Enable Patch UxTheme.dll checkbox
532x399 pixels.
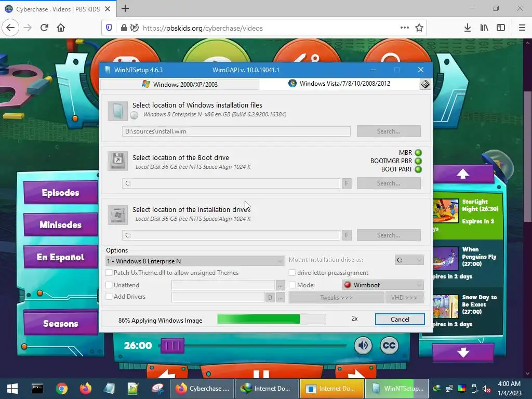click(x=109, y=272)
